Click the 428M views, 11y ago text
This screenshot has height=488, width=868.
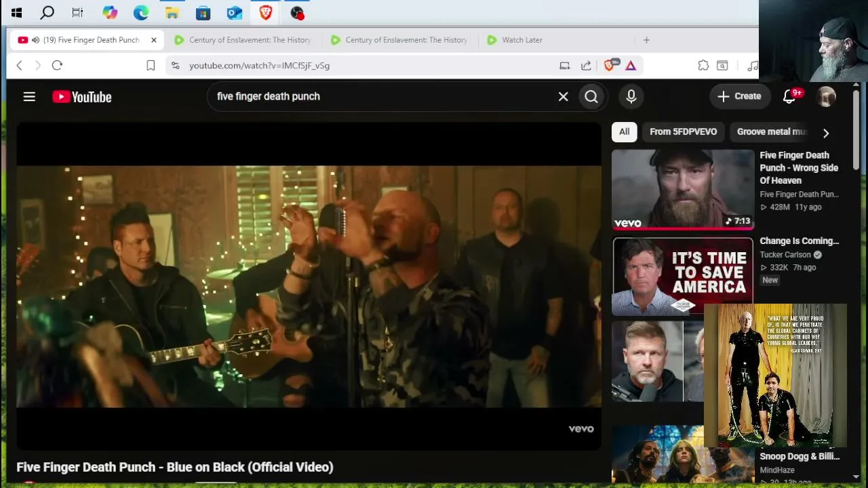pos(791,207)
